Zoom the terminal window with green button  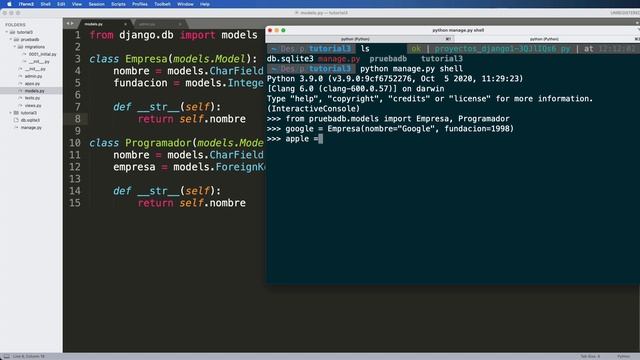283,30
